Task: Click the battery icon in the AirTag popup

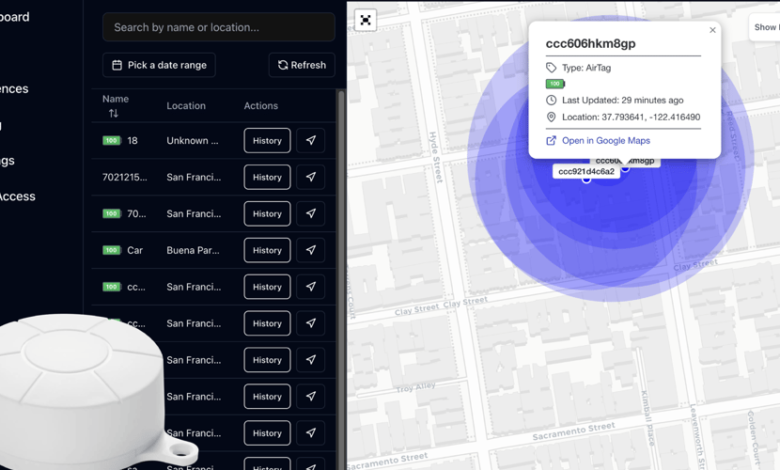Action: tap(555, 84)
